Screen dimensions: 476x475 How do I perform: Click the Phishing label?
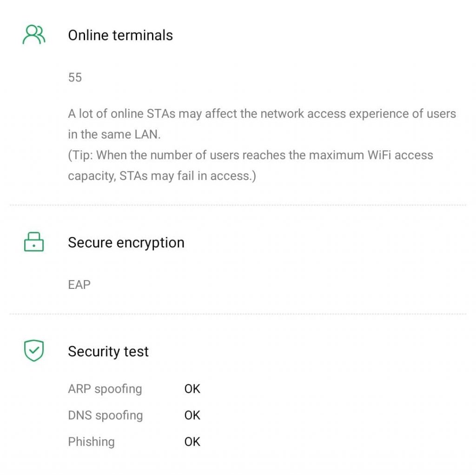click(x=91, y=442)
